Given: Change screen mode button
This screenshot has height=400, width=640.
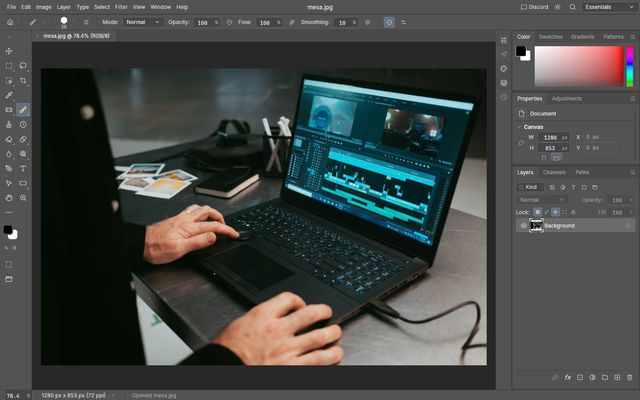Looking at the screenshot, I should (x=9, y=279).
